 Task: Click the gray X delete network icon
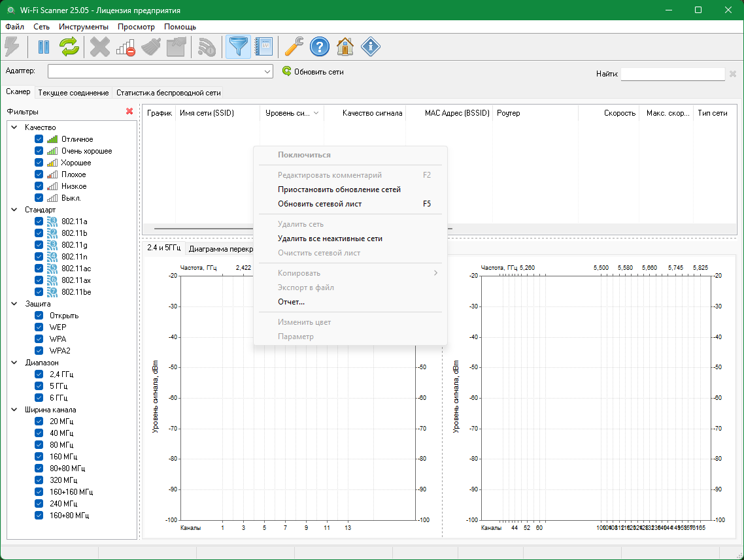click(100, 47)
